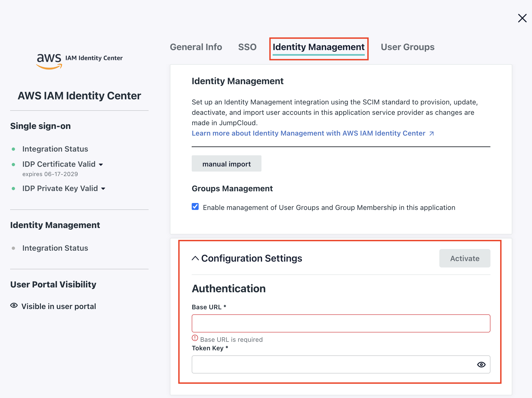Close the AWS IAM Identity Center panel
The height and width of the screenshot is (398, 532).
(x=522, y=18)
